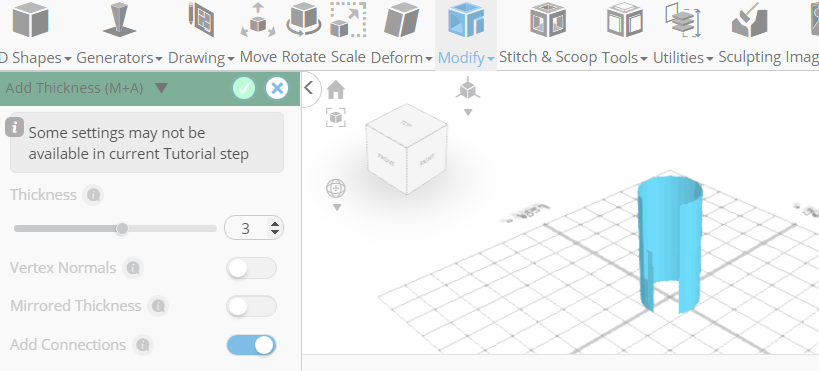Go to the home view
This screenshot has height=371, width=819.
336,90
